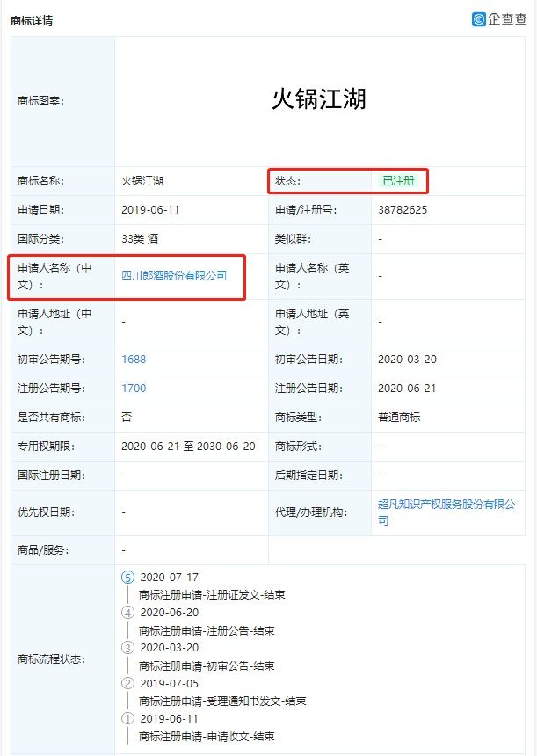Select timeline step 1 circle icon
Screen dimensions: 537x756
(x=127, y=718)
